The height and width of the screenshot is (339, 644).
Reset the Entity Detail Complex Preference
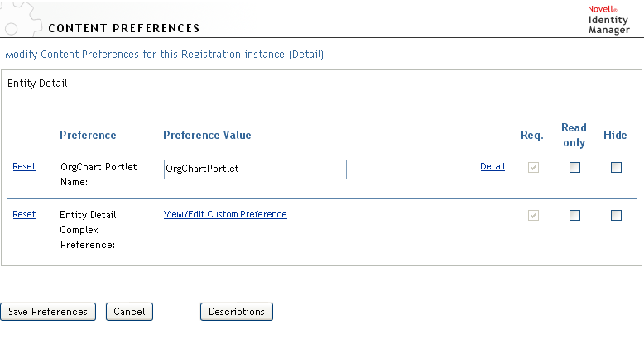24,214
